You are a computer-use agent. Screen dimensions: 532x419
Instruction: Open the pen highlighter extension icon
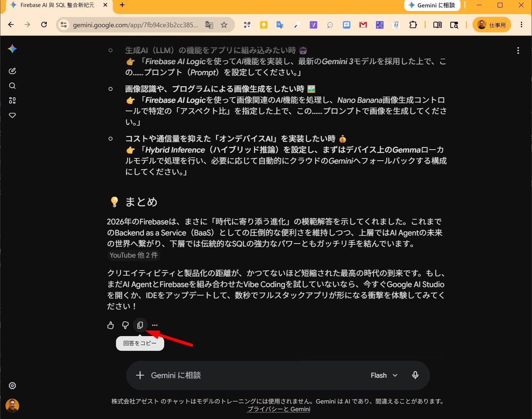pyautogui.click(x=297, y=25)
